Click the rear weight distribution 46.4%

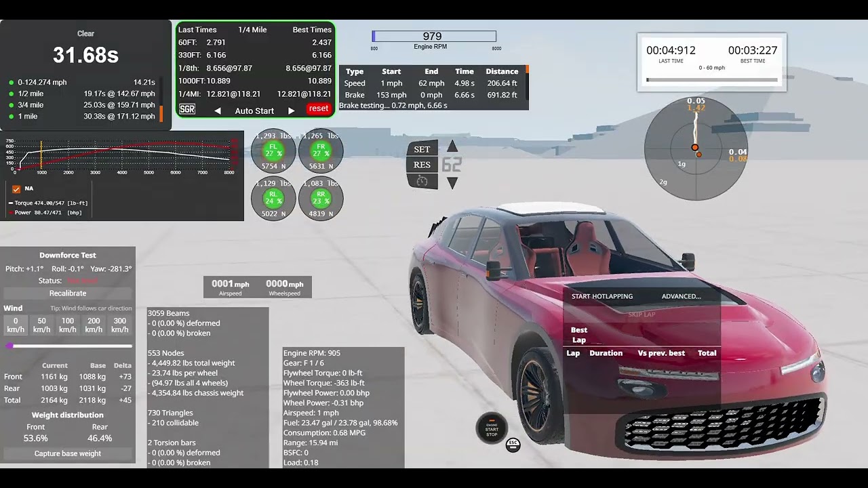(x=100, y=439)
